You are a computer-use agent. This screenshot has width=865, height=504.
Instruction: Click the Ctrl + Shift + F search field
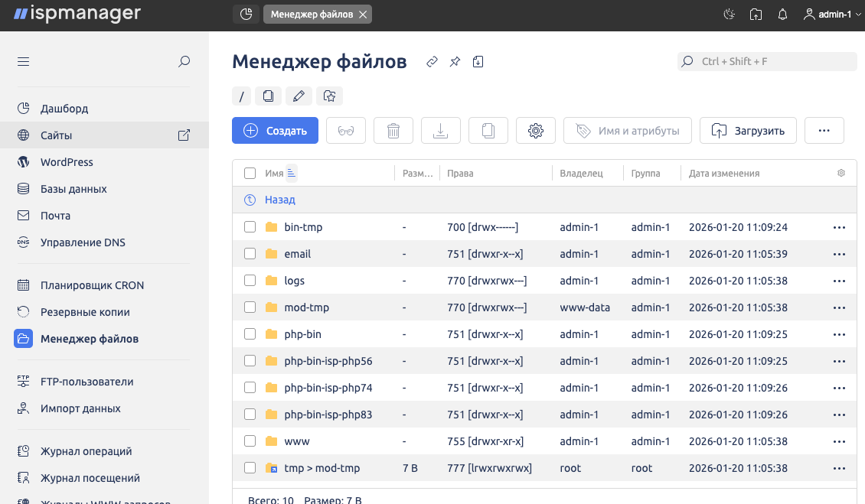pyautogui.click(x=767, y=61)
